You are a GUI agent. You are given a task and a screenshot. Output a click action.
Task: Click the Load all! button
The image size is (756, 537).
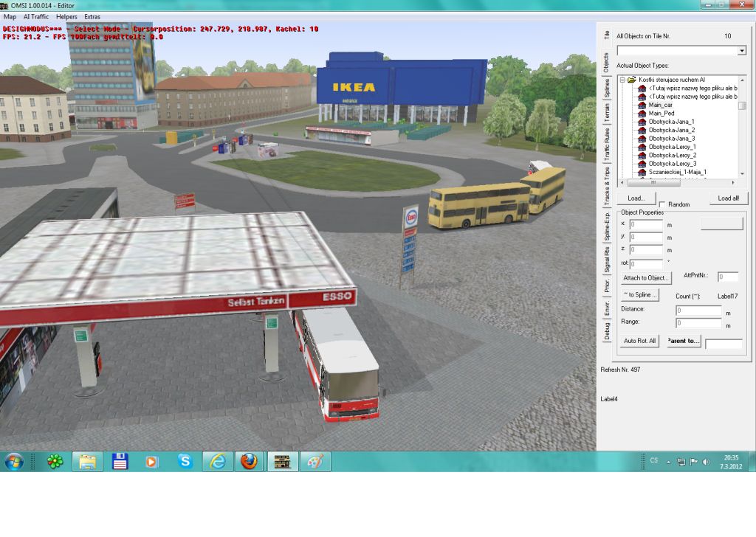728,198
